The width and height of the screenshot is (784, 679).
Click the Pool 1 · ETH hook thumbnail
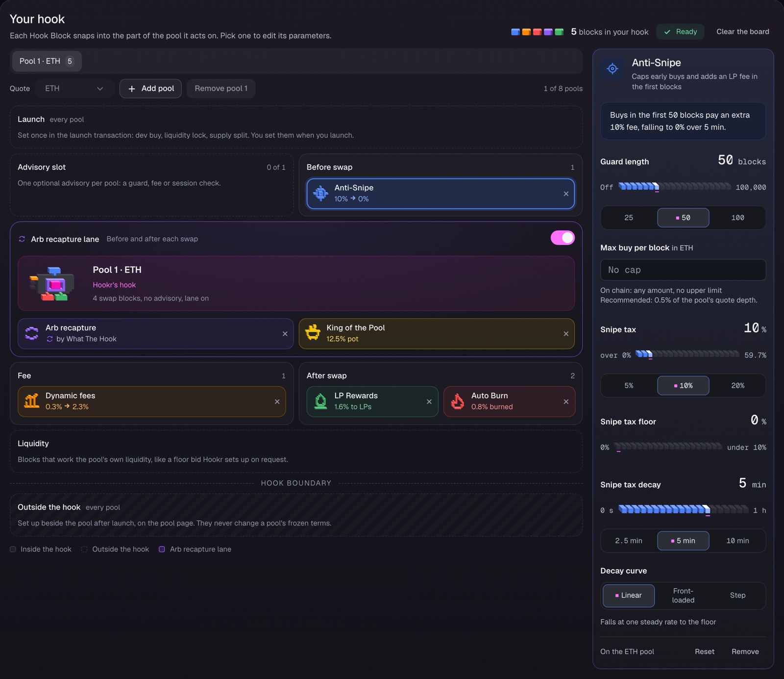(52, 283)
